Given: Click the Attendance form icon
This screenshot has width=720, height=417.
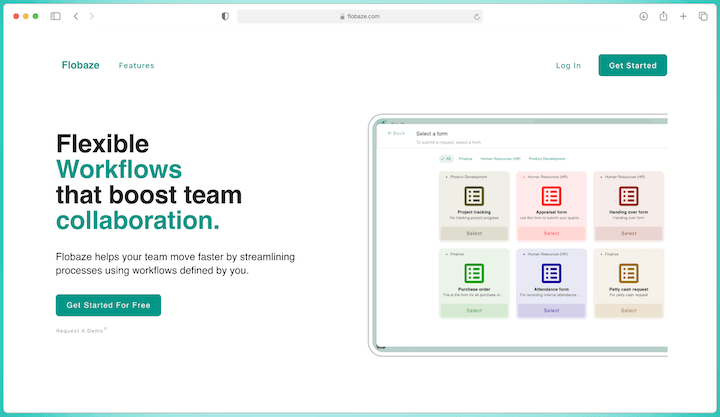Looking at the screenshot, I should click(551, 273).
